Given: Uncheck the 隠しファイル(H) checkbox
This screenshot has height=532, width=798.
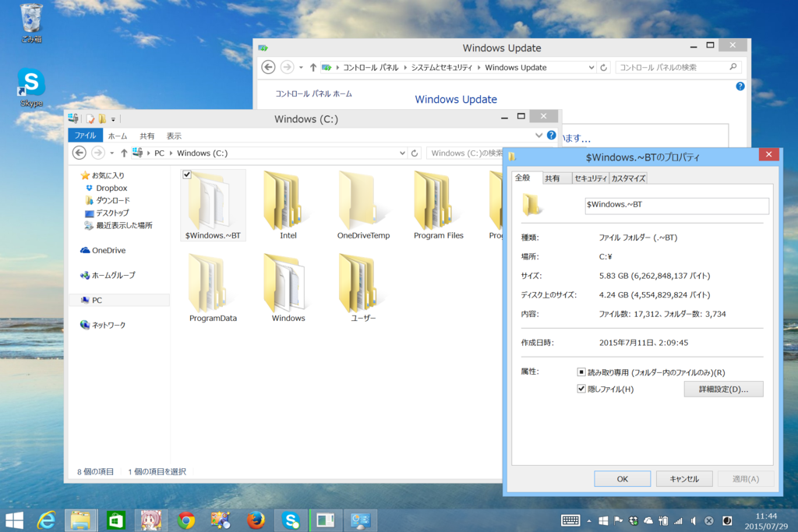Looking at the screenshot, I should [x=581, y=389].
